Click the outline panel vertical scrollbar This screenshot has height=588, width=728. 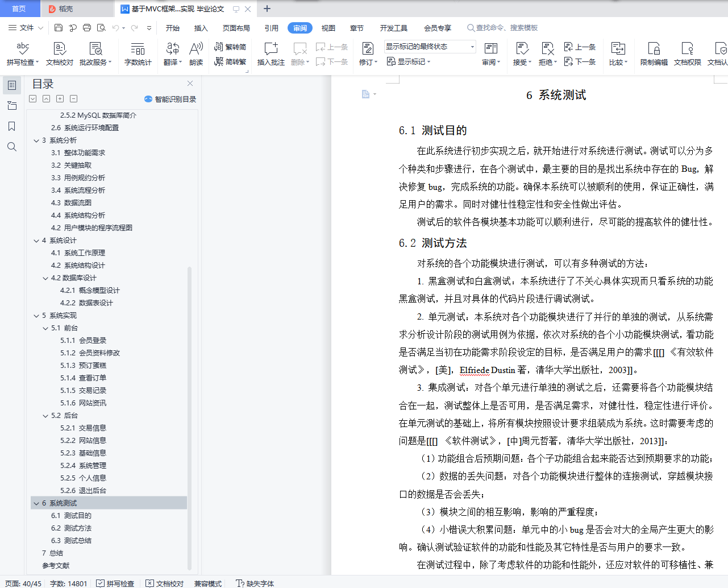(189, 418)
